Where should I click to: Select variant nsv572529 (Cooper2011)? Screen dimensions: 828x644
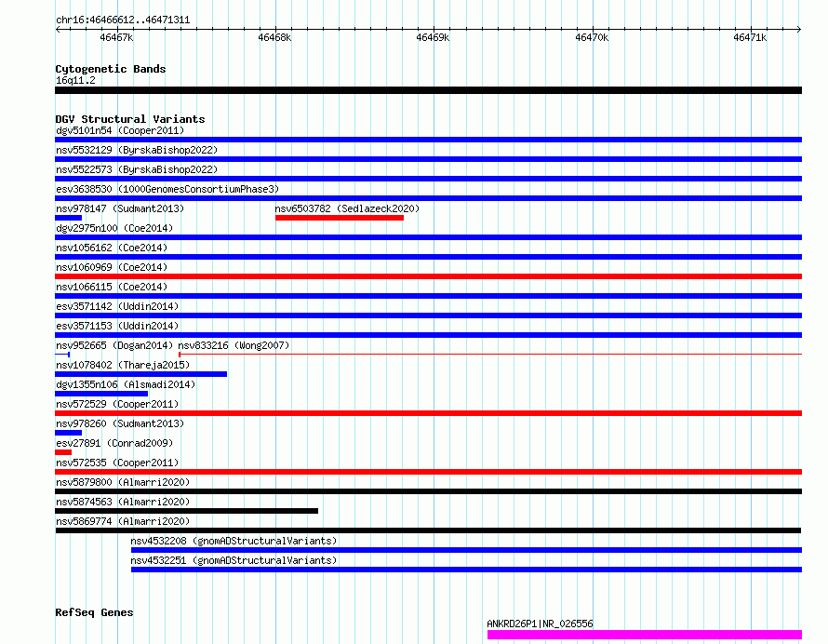coord(117,404)
